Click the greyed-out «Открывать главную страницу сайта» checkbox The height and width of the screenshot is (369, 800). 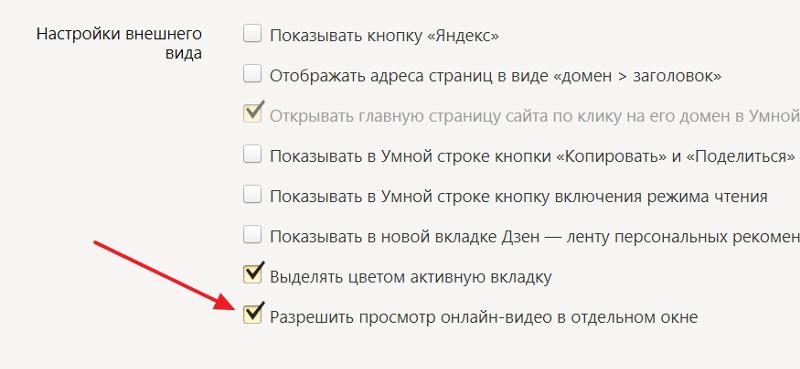tap(253, 113)
